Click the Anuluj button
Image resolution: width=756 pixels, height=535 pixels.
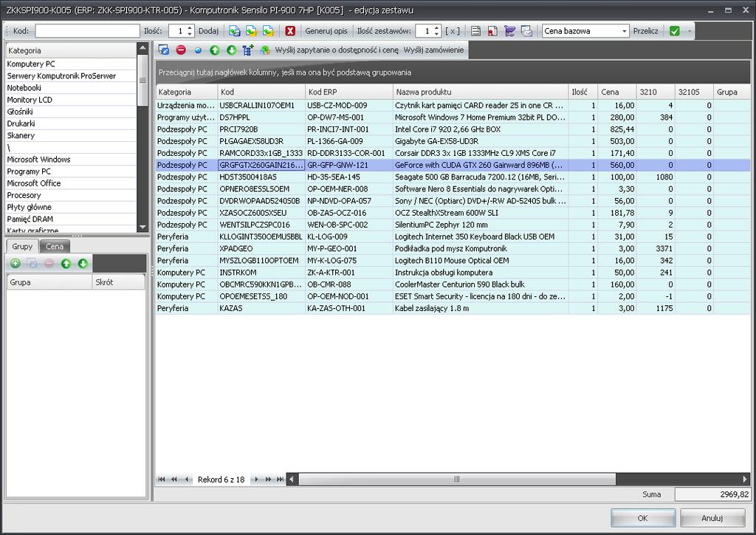coord(712,517)
